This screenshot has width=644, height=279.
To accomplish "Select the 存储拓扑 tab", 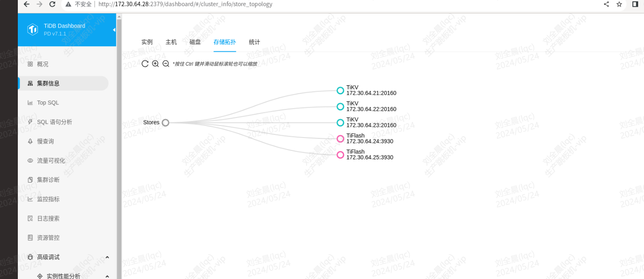I will (x=225, y=42).
